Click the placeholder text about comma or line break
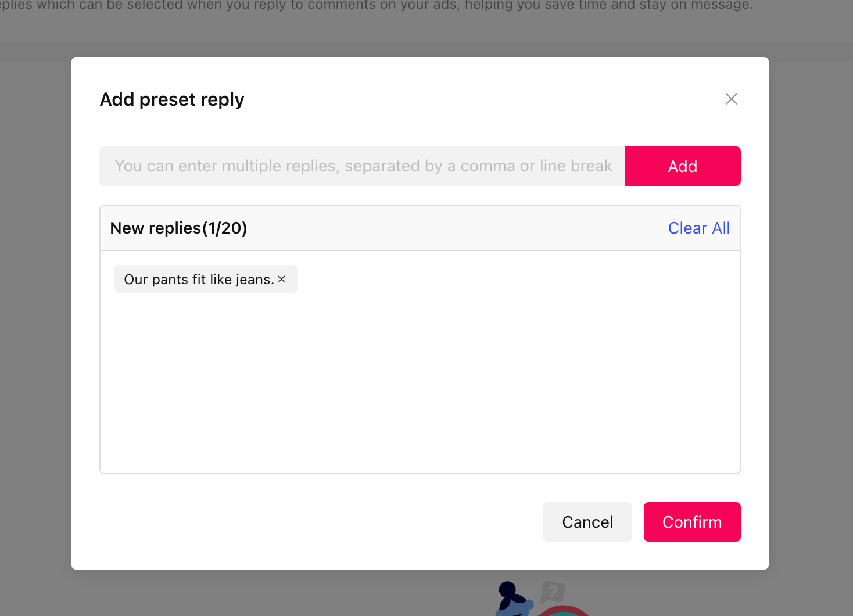The height and width of the screenshot is (616, 853). coord(363,166)
